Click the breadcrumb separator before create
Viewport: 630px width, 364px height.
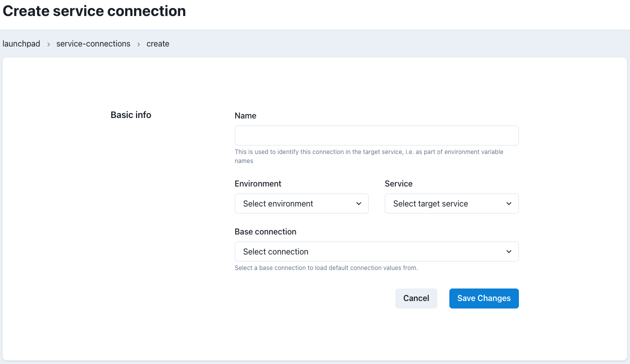[x=139, y=44]
